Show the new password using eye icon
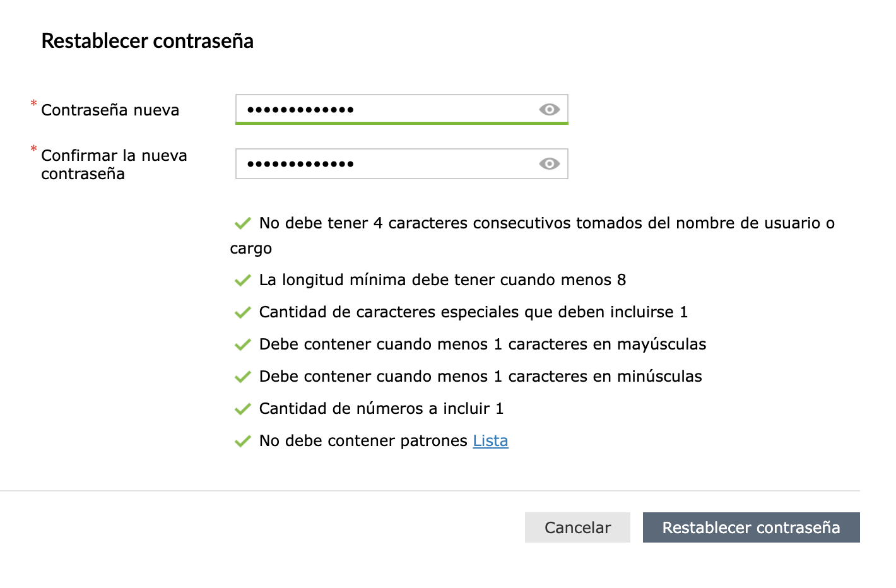Viewport: 896px width, 588px height. click(x=549, y=110)
